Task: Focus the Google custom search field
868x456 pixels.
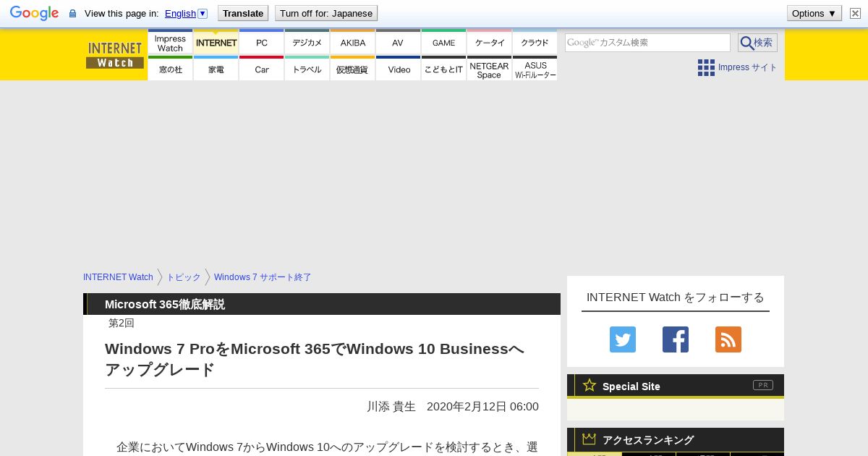Action: [x=647, y=43]
